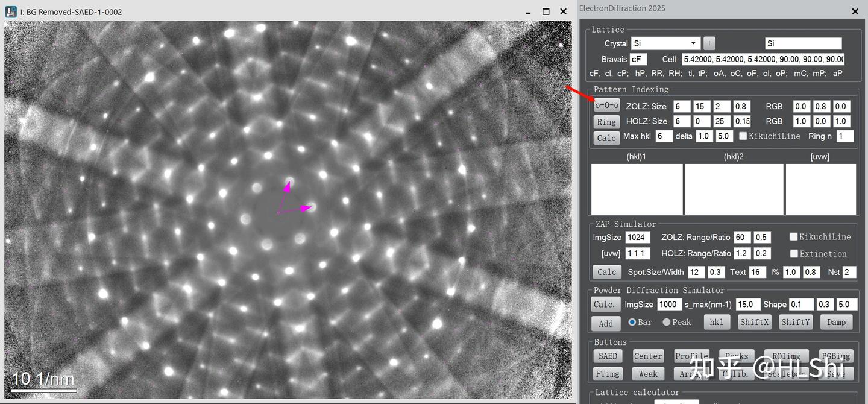This screenshot has height=404, width=868.
Task: Click the Ring n input field
Action: pos(845,136)
